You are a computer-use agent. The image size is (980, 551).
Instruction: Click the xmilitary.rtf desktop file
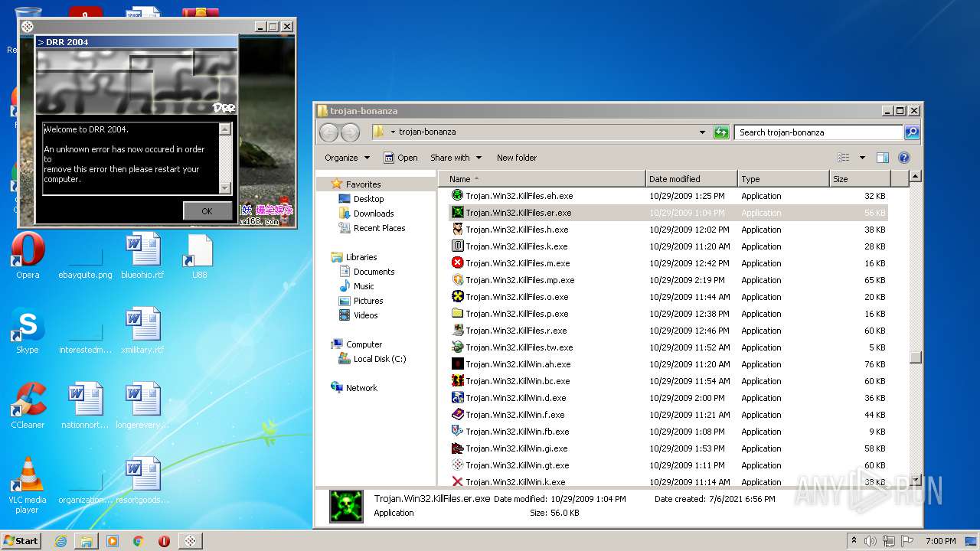pos(142,332)
